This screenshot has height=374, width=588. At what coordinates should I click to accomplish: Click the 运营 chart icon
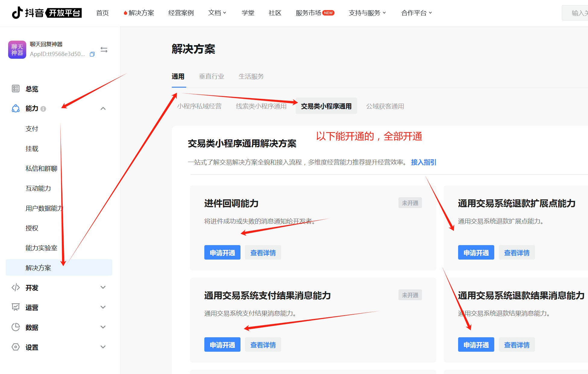16,307
